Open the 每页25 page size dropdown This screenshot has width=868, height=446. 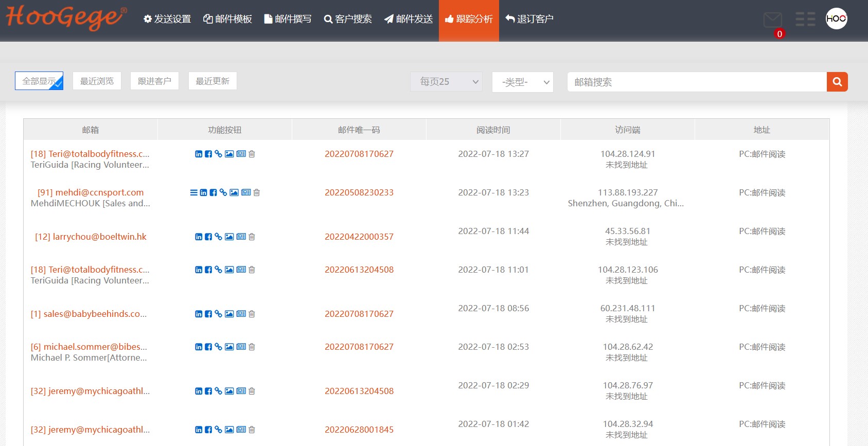[x=447, y=82]
